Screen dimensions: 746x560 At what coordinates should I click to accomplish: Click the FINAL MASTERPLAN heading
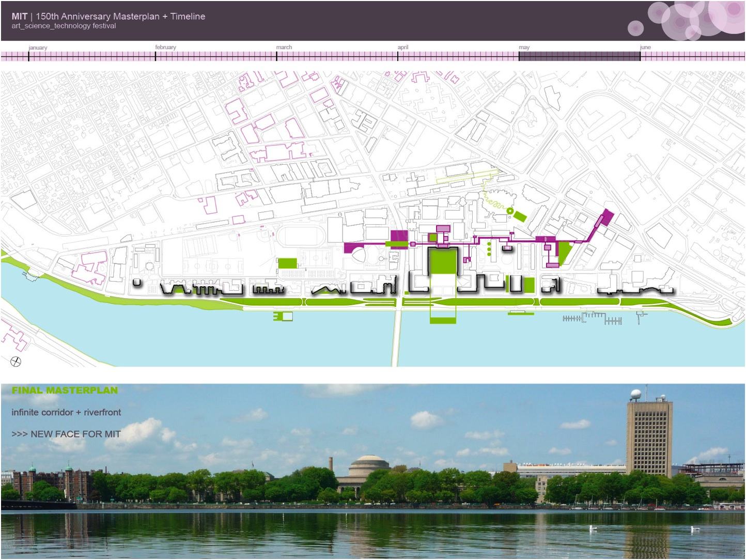coord(65,391)
